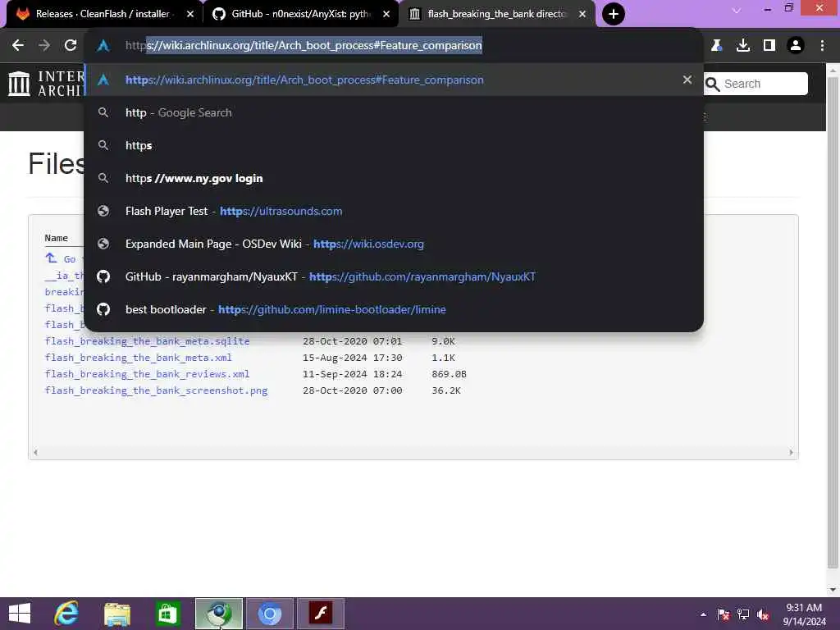This screenshot has height=630, width=840.
Task: Open the Action Center flag tray icon
Action: point(724,614)
